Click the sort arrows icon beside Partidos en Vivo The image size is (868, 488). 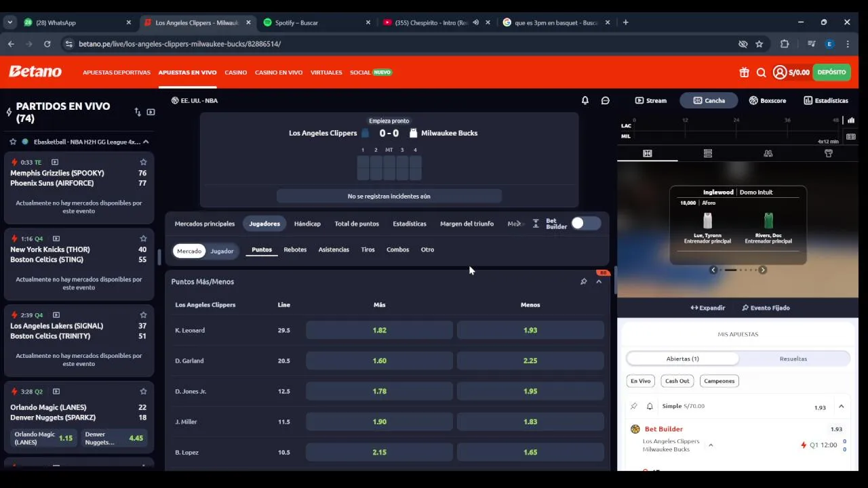[x=138, y=112]
